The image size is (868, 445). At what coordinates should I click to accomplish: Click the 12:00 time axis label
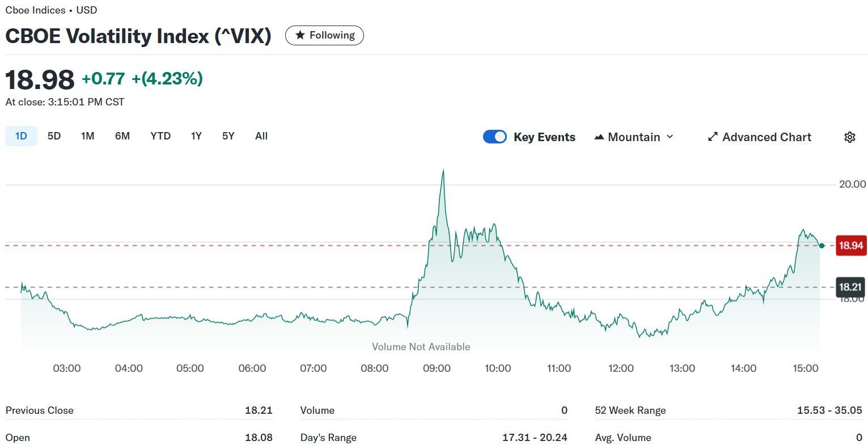(x=621, y=368)
